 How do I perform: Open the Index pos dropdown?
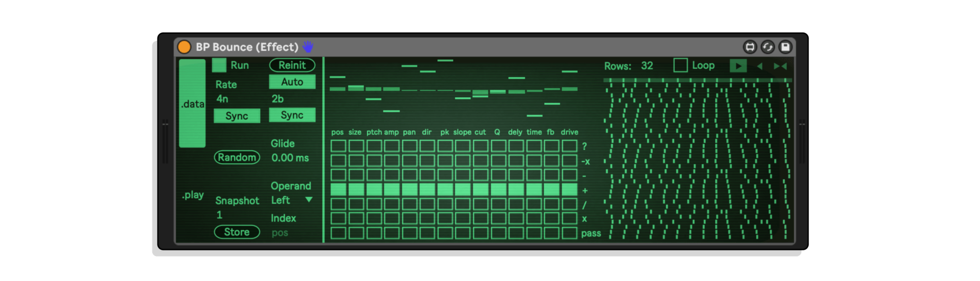click(x=280, y=233)
